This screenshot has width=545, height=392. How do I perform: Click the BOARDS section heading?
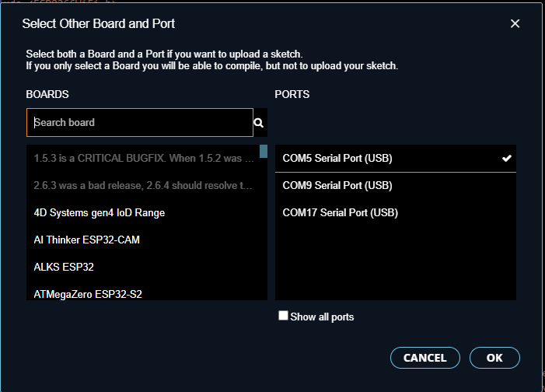point(47,94)
